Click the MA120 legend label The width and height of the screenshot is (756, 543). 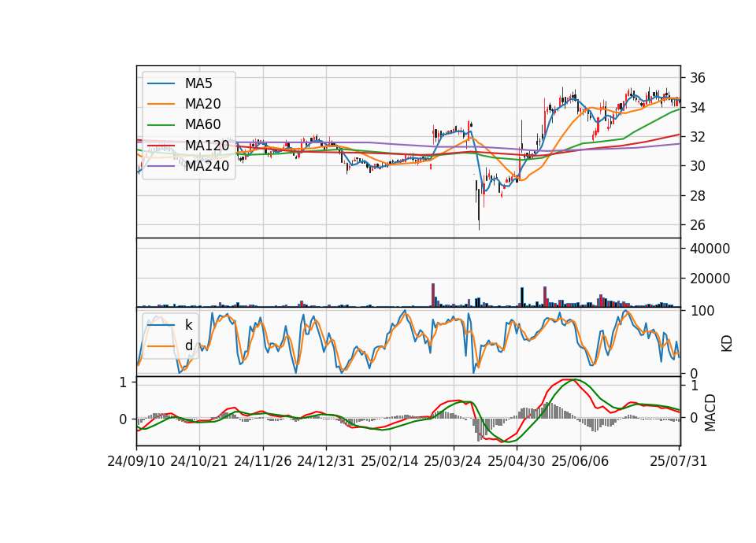click(207, 146)
